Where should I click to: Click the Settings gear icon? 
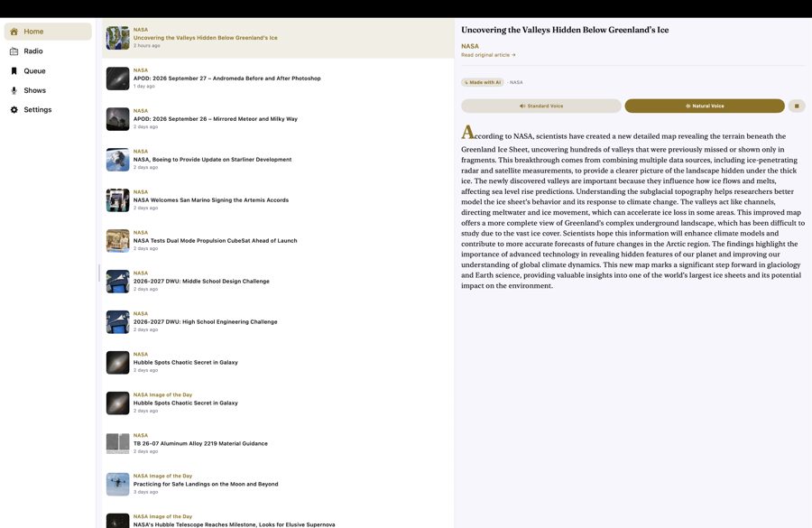click(x=14, y=110)
